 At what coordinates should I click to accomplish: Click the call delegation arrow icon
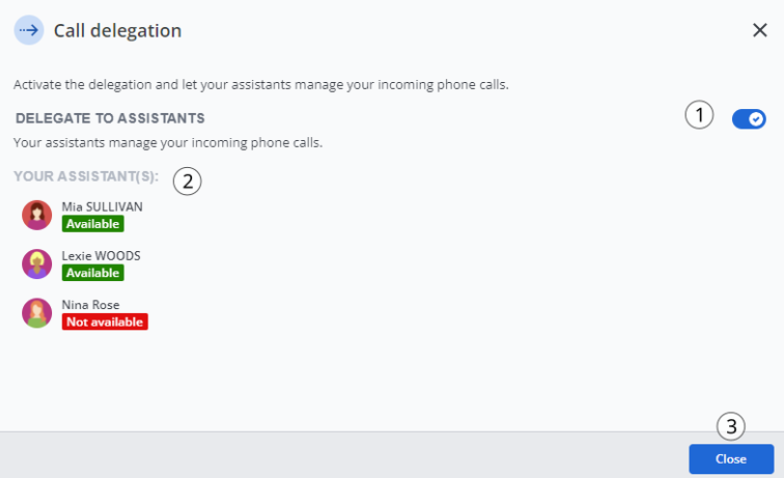click(x=29, y=30)
